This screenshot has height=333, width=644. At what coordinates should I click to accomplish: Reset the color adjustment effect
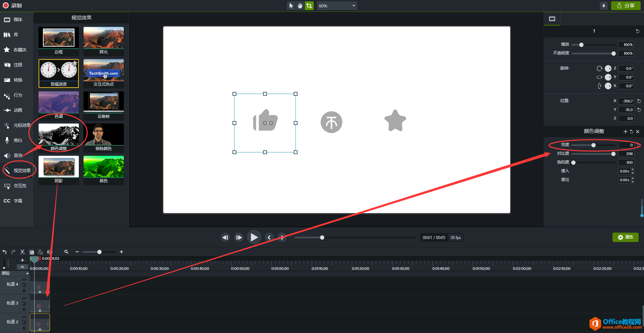coord(632,132)
